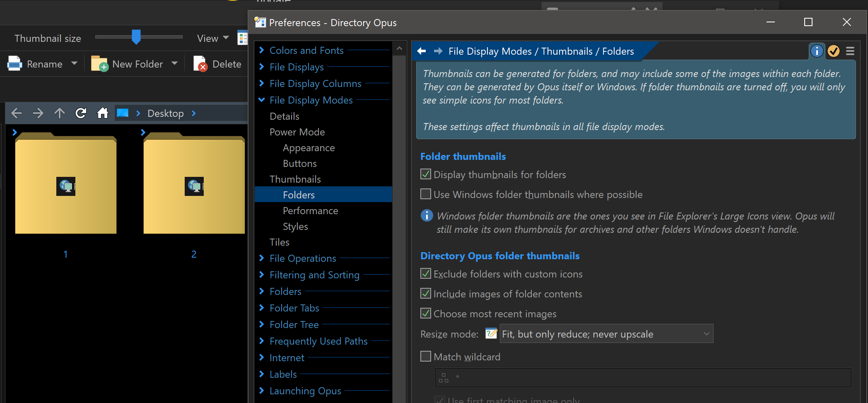Select the folder thumbnail named 1
The width and height of the screenshot is (868, 403).
[65, 186]
